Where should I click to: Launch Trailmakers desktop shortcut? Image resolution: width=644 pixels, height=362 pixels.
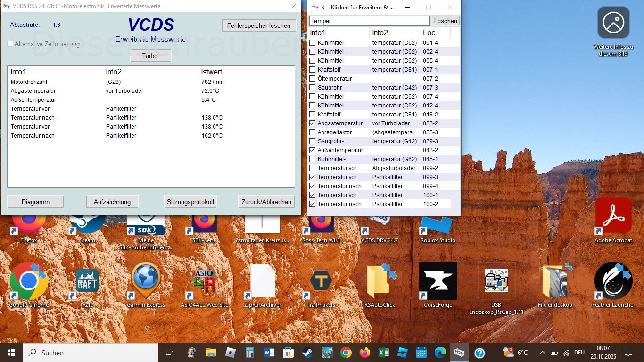tap(321, 282)
